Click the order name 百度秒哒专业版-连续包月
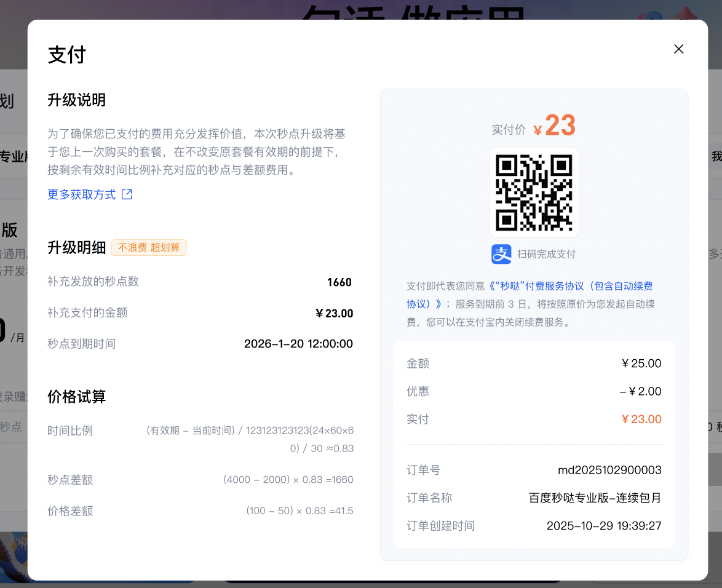722x588 pixels. tap(595, 498)
